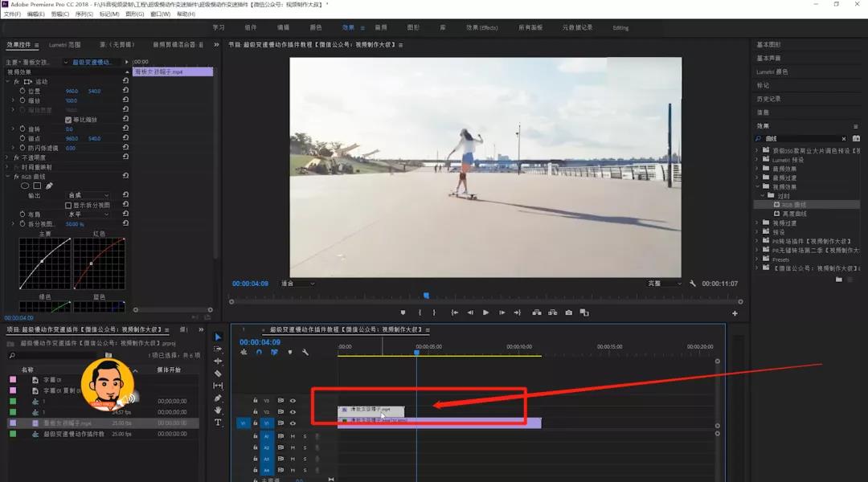Expand the Presets folder in Effects panel
This screenshot has width=868, height=482.
(x=757, y=259)
